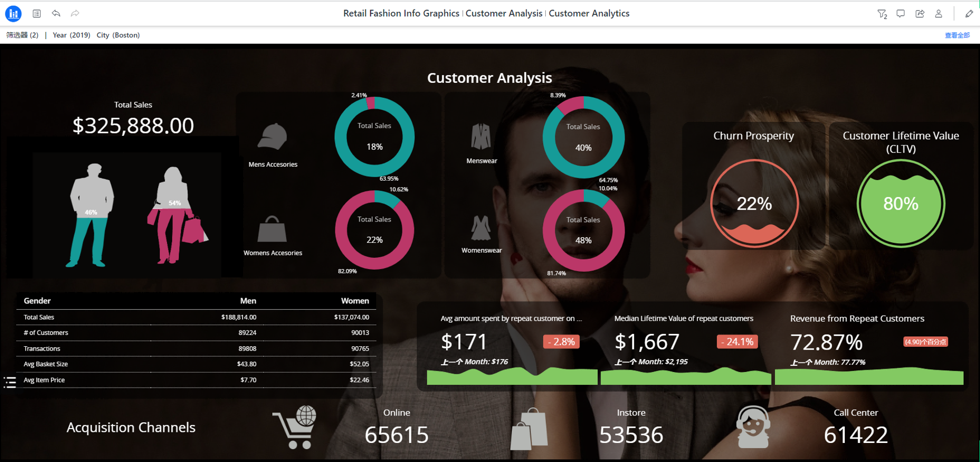Click the Menswear 40% donut chart
The width and height of the screenshot is (980, 462).
583,138
